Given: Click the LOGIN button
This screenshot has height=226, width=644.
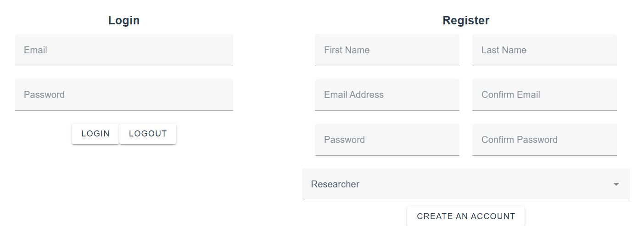Looking at the screenshot, I should click(x=95, y=134).
